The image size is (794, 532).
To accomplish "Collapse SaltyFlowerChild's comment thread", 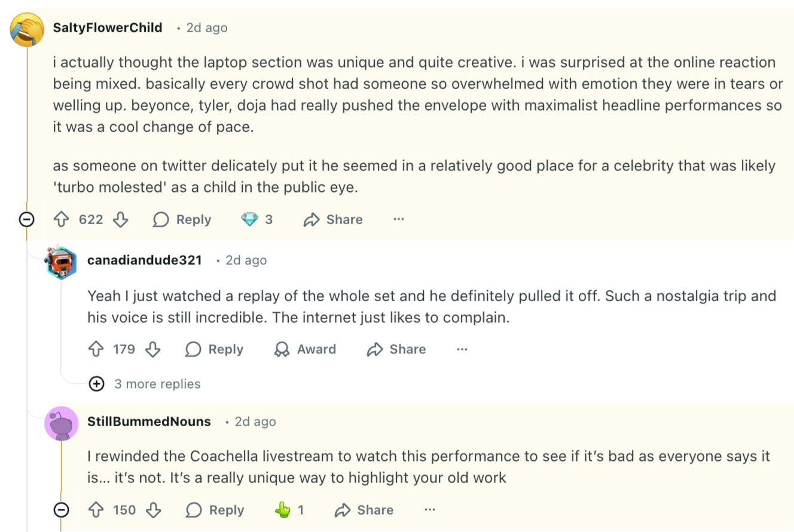I will click(x=27, y=220).
